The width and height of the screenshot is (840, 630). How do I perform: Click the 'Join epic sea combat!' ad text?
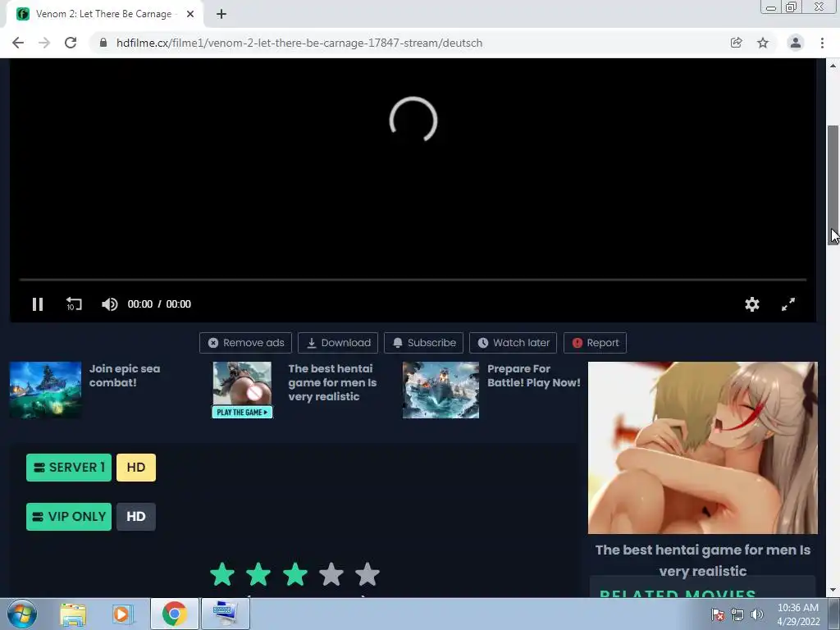point(125,376)
